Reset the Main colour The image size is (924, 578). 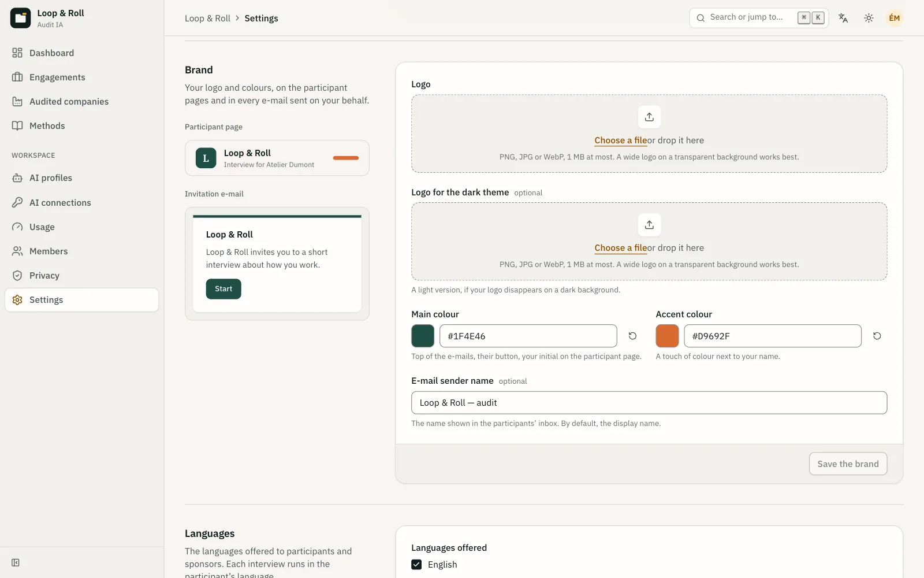pos(632,336)
